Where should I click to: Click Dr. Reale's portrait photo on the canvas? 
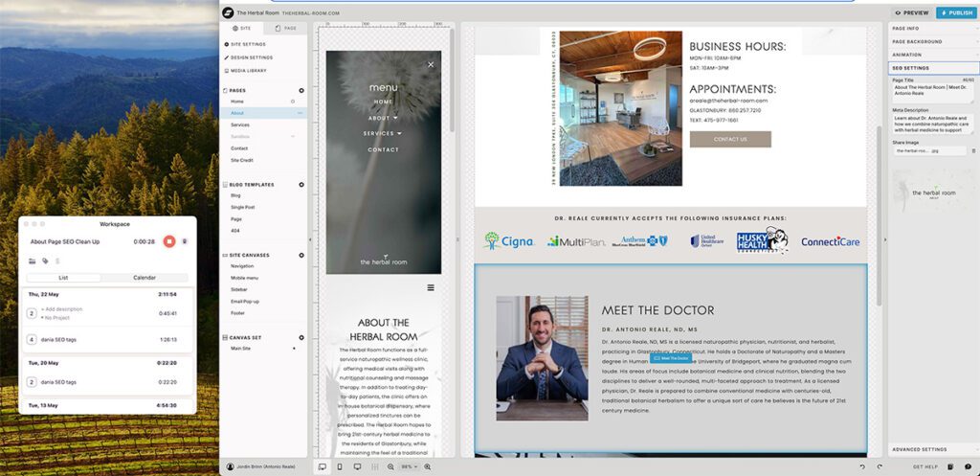[542, 358]
